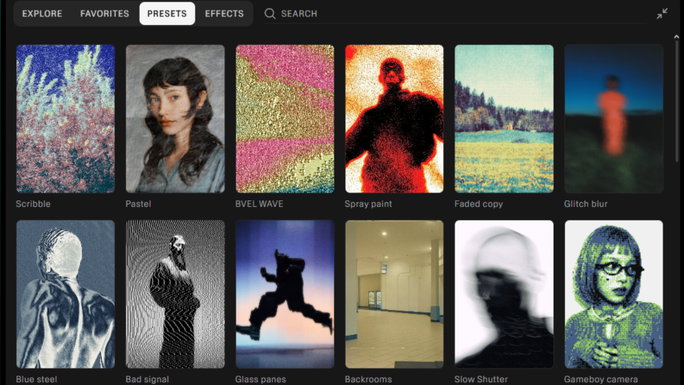Image resolution: width=684 pixels, height=385 pixels.
Task: Click the "Faded copy" label text
Action: (x=479, y=204)
